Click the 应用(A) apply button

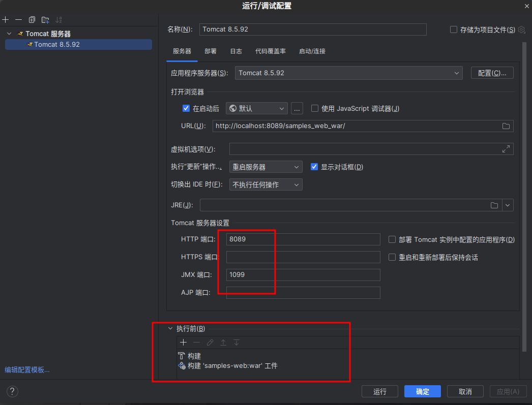[x=508, y=391]
